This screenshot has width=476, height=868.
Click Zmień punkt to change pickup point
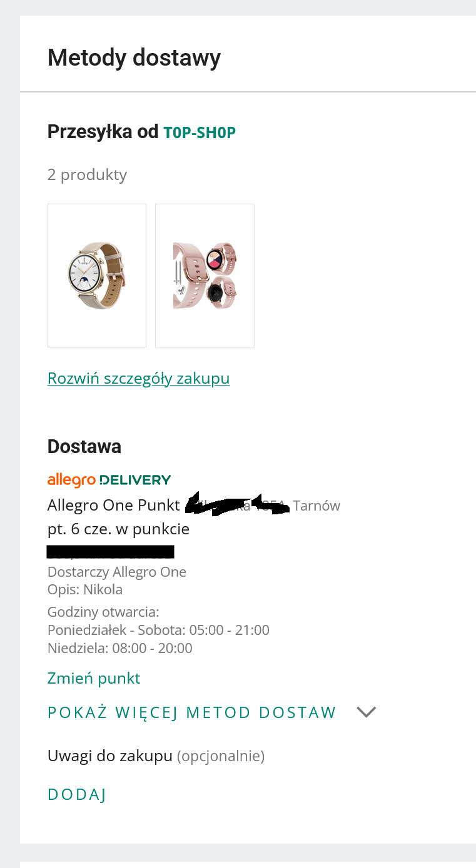click(x=94, y=678)
